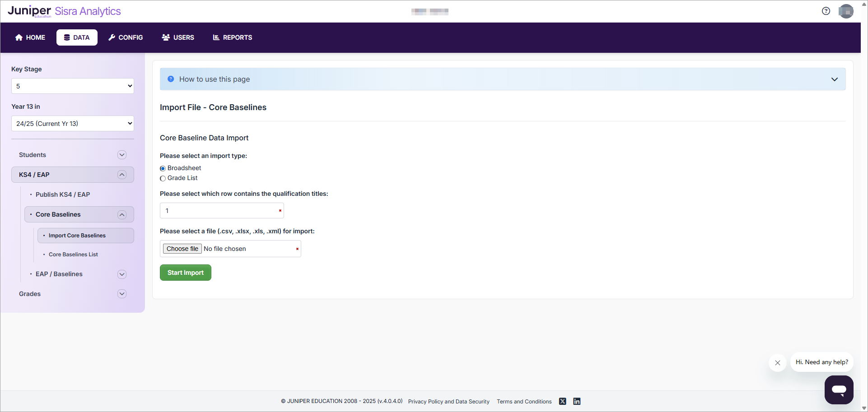Visit Juniper's X (Twitter) page icon
The height and width of the screenshot is (412, 868).
[562, 401]
